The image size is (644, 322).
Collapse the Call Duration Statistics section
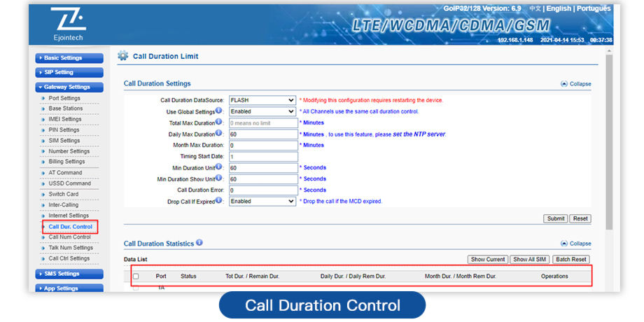575,244
